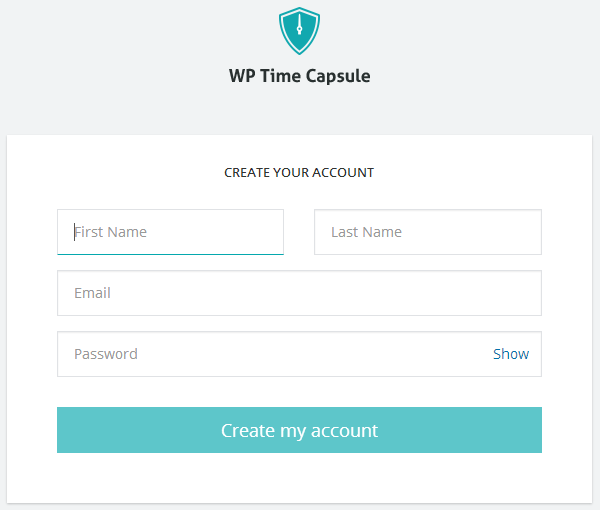Click the Password placeholder text
The height and width of the screenshot is (510, 600).
click(x=106, y=354)
